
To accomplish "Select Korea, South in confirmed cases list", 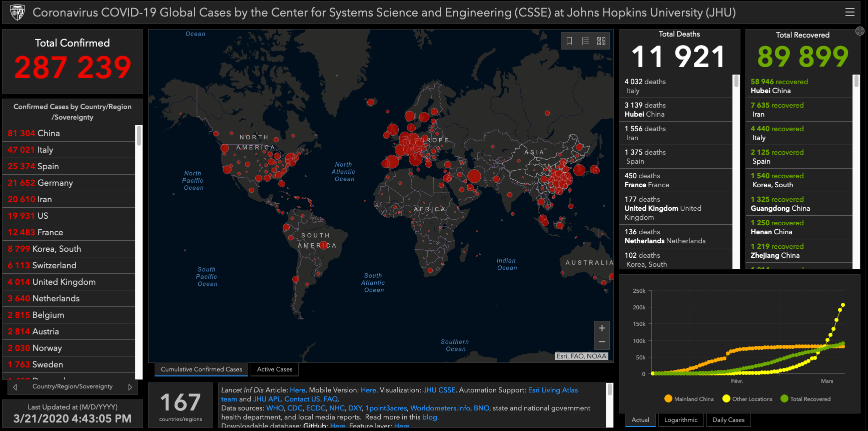I will point(69,249).
